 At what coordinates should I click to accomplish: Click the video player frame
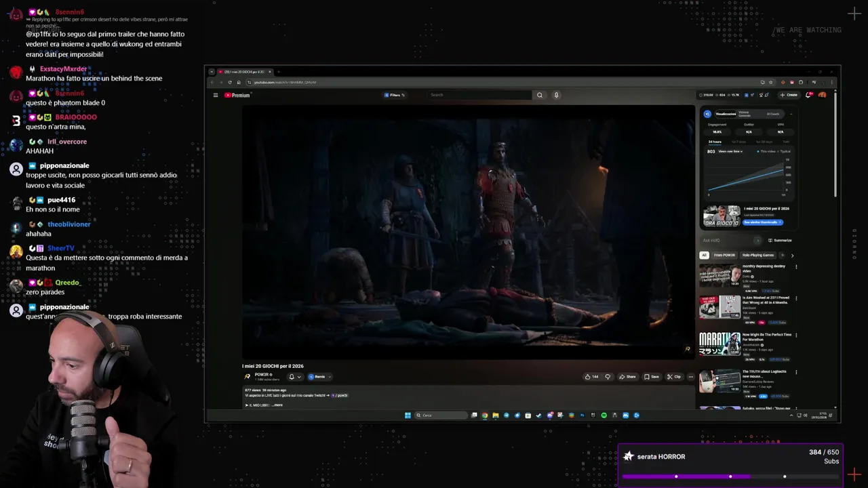coord(468,232)
